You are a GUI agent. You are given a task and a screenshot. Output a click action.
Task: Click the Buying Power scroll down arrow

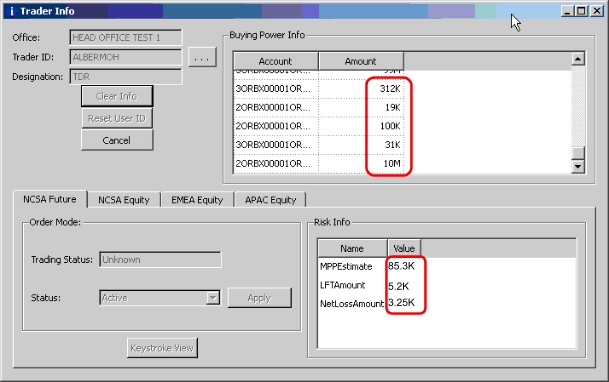click(578, 167)
